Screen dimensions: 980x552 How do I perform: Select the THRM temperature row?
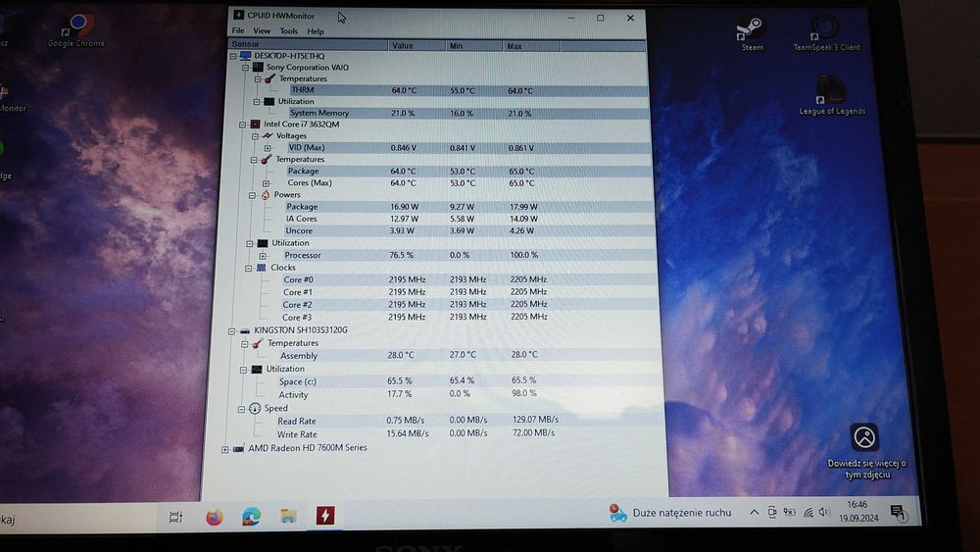tap(468, 90)
